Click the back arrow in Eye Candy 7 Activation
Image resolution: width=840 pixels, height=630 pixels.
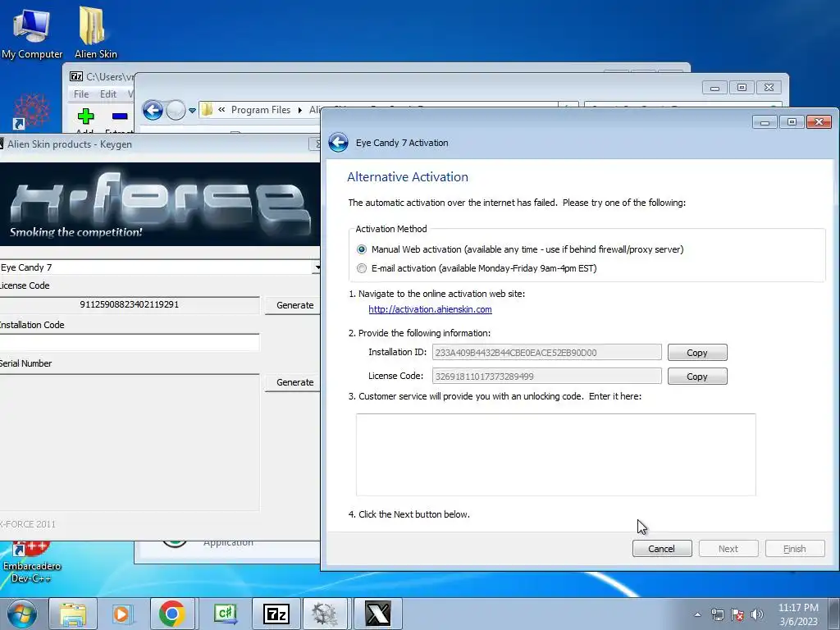coord(338,143)
